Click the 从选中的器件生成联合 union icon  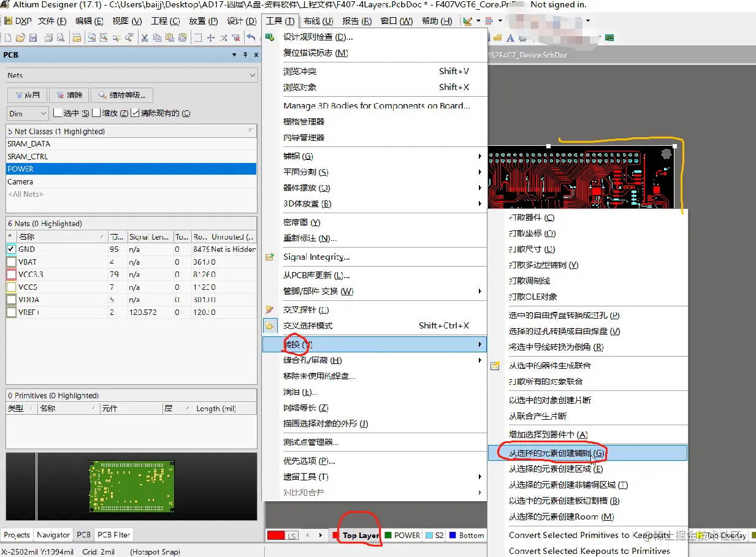(495, 366)
